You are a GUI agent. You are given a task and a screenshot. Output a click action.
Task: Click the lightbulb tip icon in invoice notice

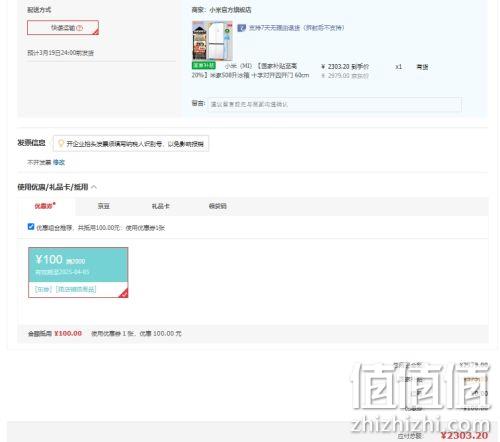[x=61, y=144]
